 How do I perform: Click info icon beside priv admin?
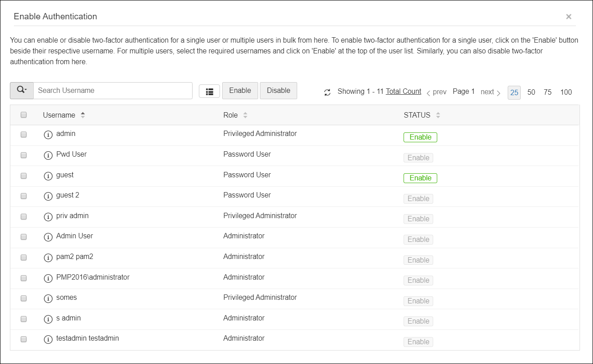[48, 217]
